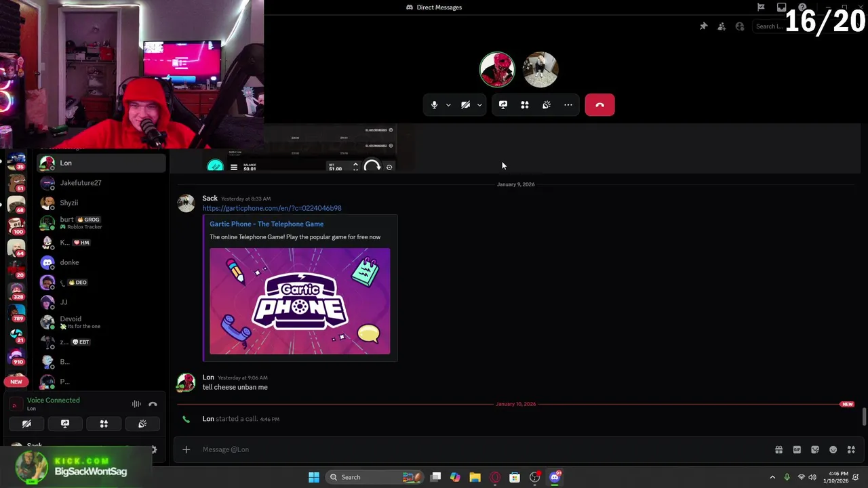Mute microphone in call controls

tap(435, 105)
